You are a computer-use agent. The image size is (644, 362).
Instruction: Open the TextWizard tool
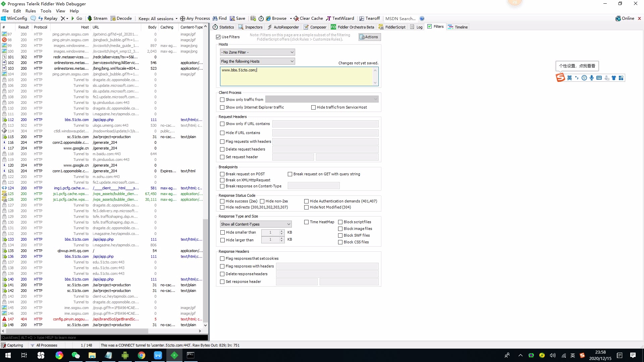340,18
